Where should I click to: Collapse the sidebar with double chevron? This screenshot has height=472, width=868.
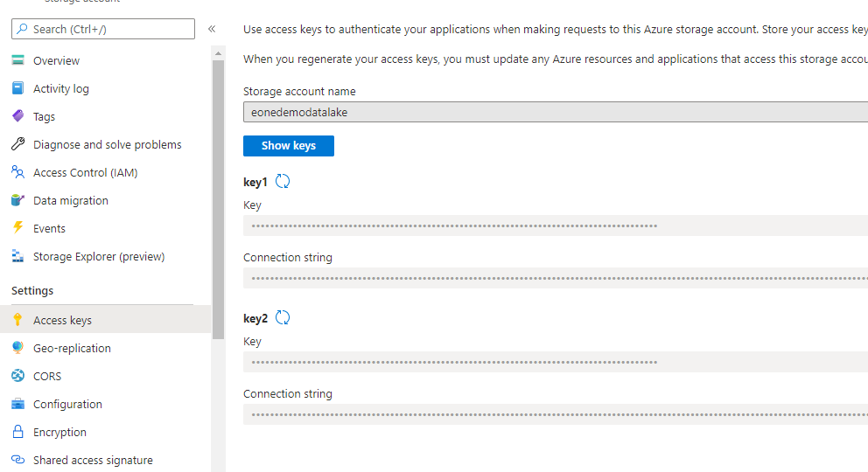[212, 29]
